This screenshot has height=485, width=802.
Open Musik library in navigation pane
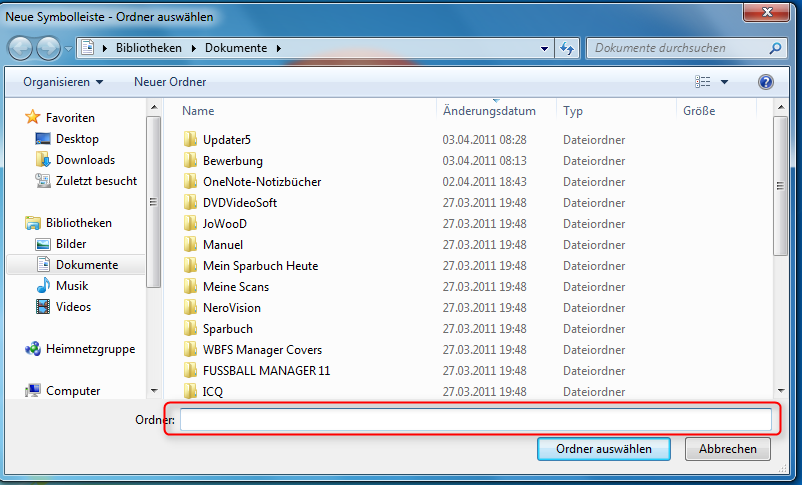(x=72, y=285)
